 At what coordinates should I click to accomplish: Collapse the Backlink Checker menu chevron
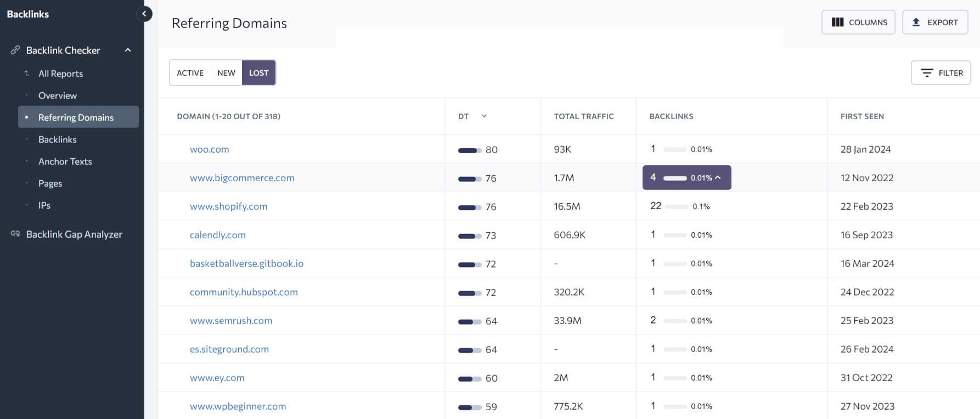pyautogui.click(x=128, y=50)
